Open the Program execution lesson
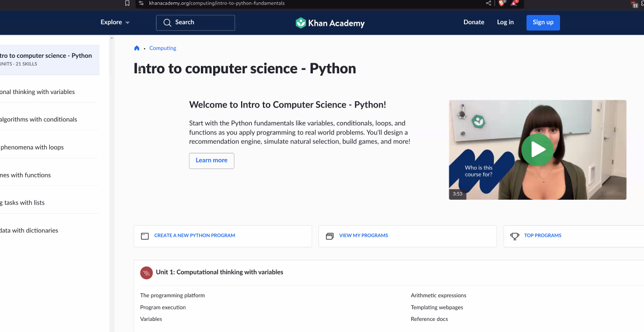644x332 pixels. [163, 307]
